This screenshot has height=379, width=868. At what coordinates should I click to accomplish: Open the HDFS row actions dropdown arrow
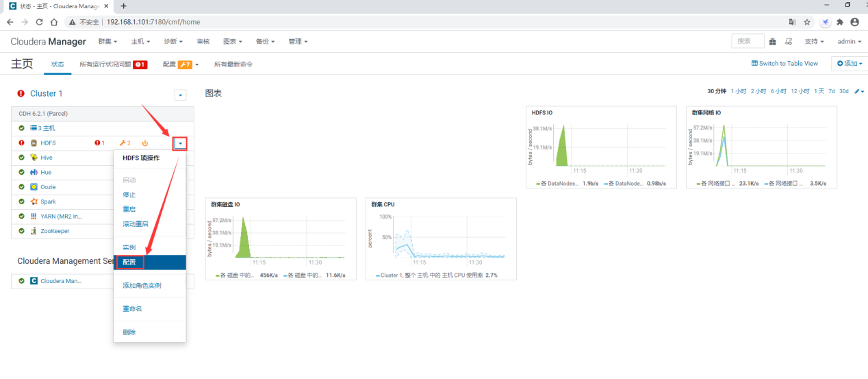point(180,143)
